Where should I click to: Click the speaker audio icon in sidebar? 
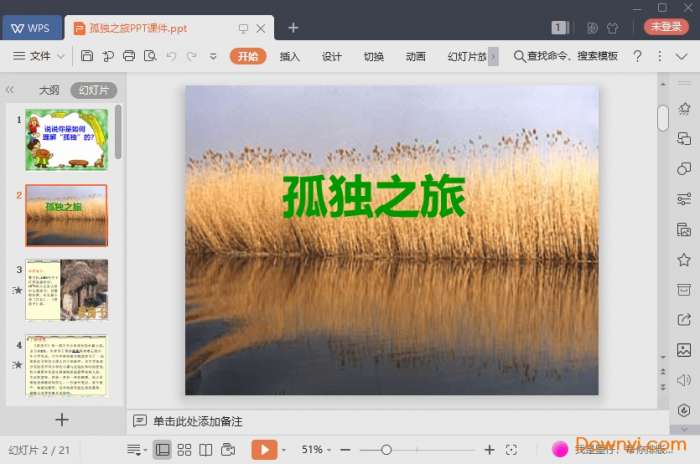tap(684, 380)
